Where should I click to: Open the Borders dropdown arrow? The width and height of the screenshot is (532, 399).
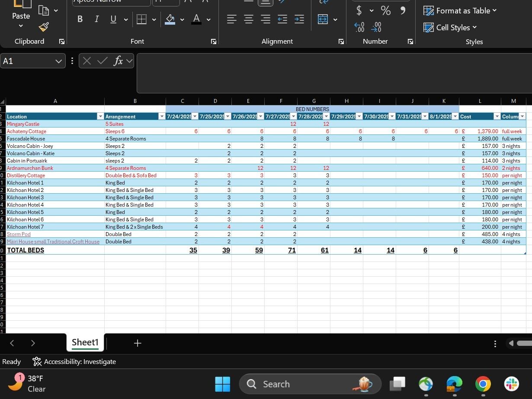(x=154, y=19)
